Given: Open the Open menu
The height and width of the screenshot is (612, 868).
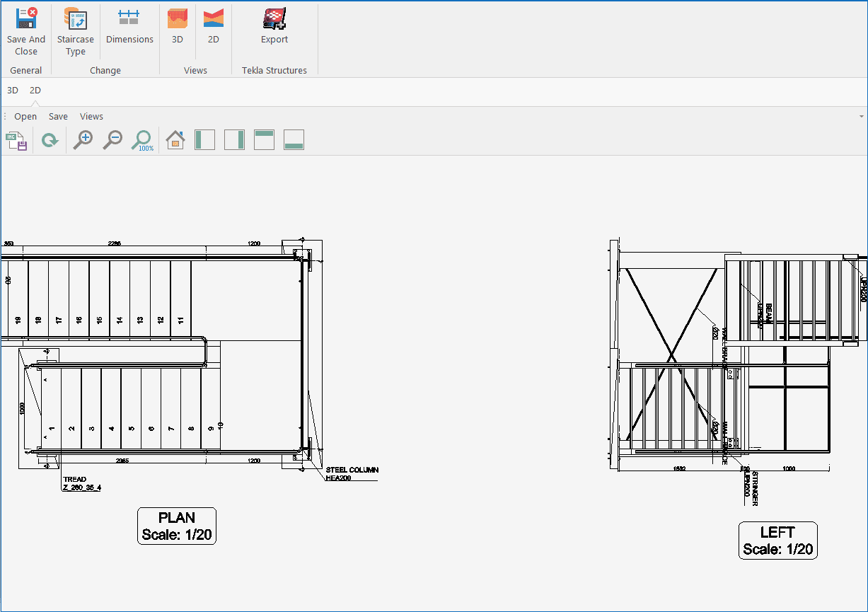Looking at the screenshot, I should click(25, 117).
